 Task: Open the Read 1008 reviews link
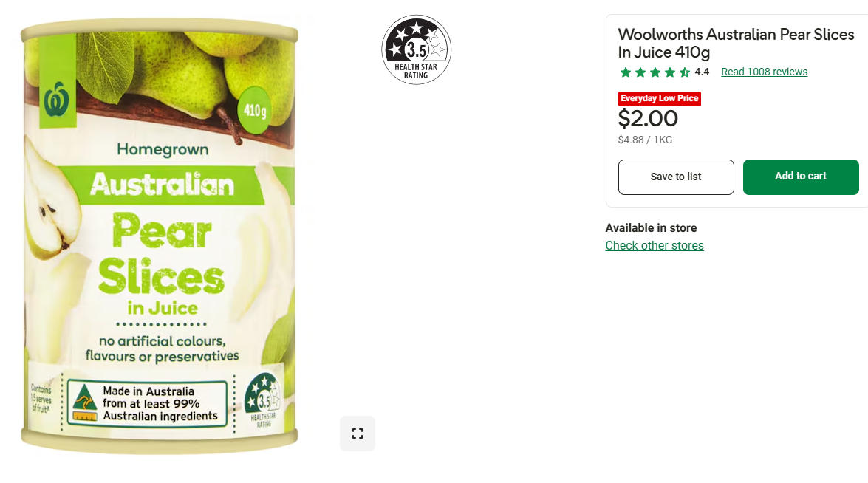[x=764, y=72]
